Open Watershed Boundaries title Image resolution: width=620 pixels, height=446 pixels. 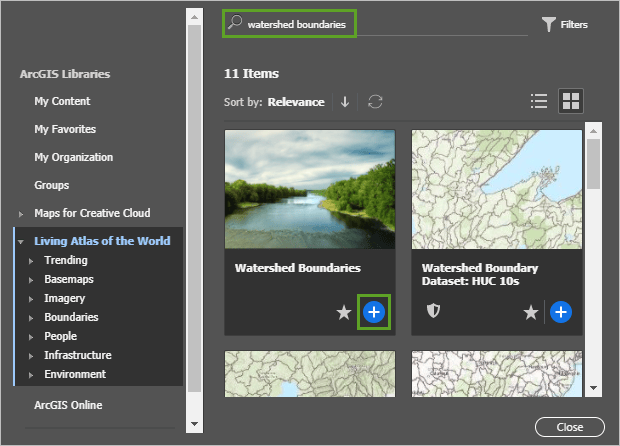coord(297,268)
